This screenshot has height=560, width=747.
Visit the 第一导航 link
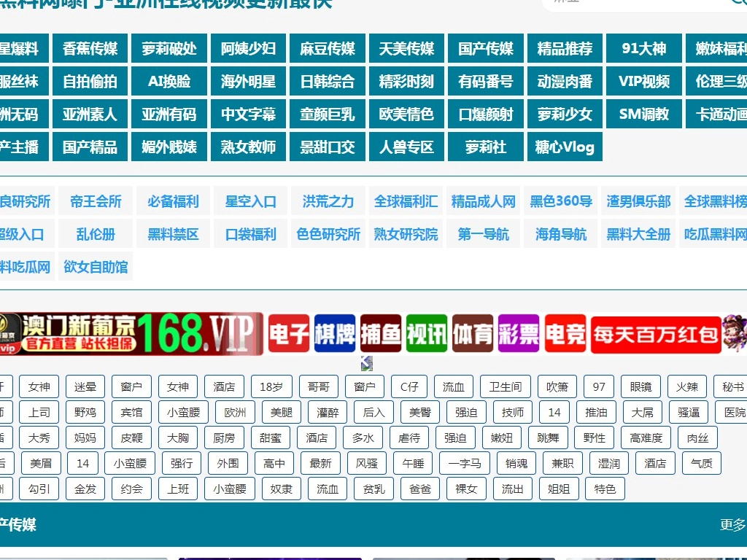pos(483,234)
